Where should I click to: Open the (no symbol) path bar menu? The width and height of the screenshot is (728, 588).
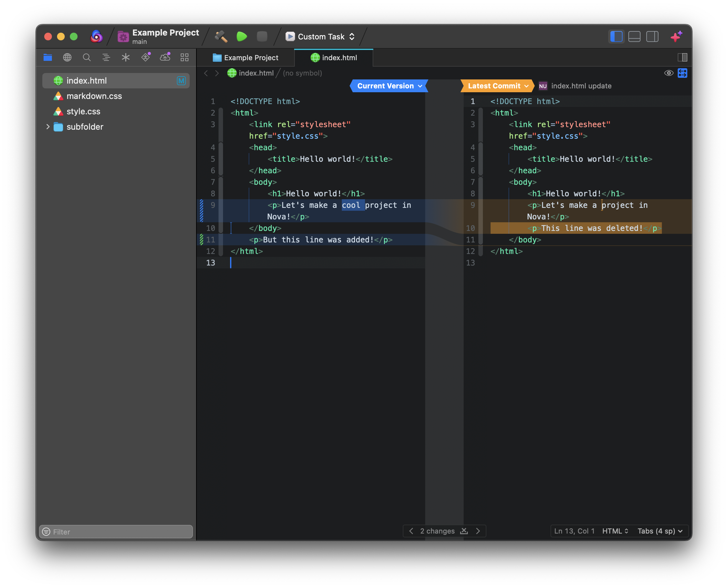pos(302,73)
